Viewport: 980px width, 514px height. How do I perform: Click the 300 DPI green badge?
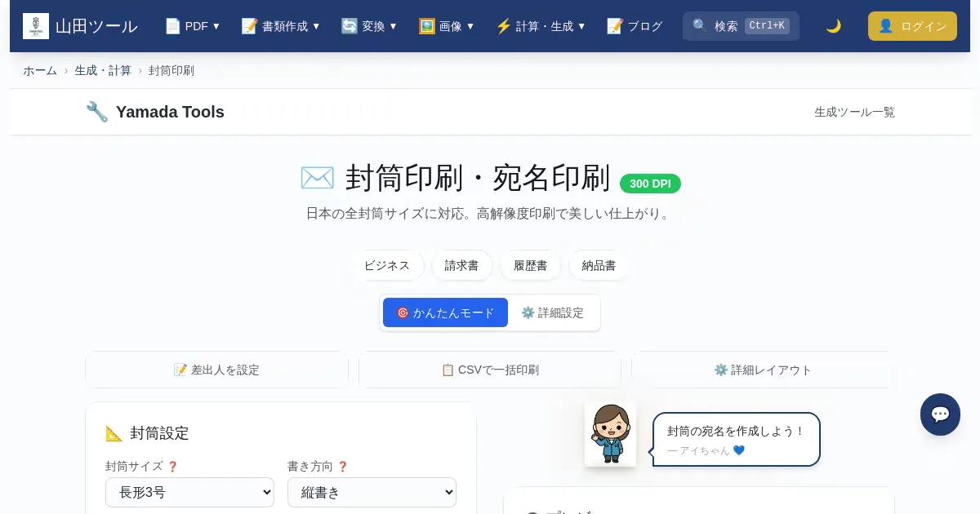650,184
